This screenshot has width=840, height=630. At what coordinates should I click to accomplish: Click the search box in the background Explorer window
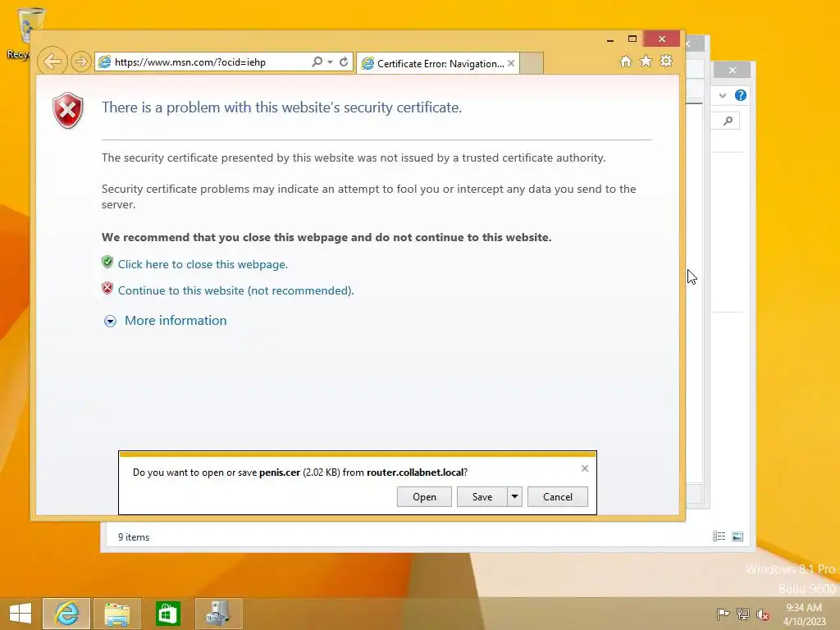725,121
